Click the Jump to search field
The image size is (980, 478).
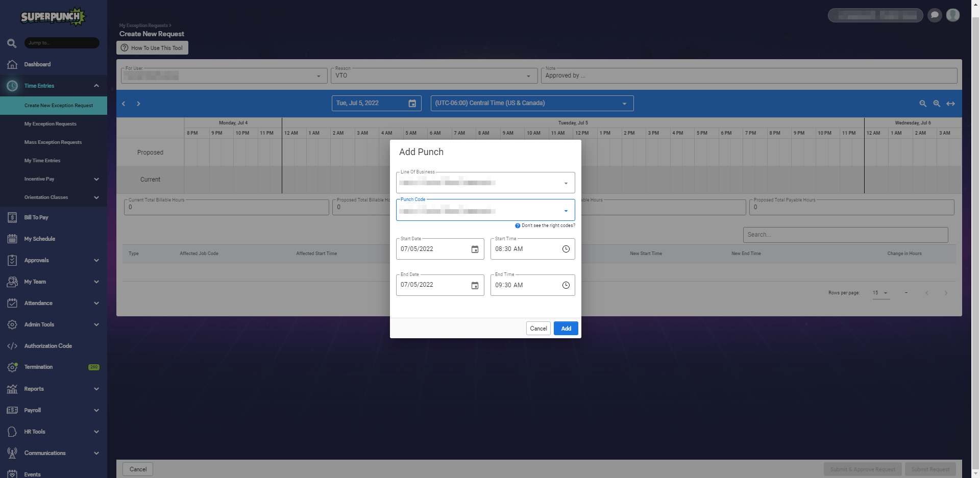(x=61, y=43)
